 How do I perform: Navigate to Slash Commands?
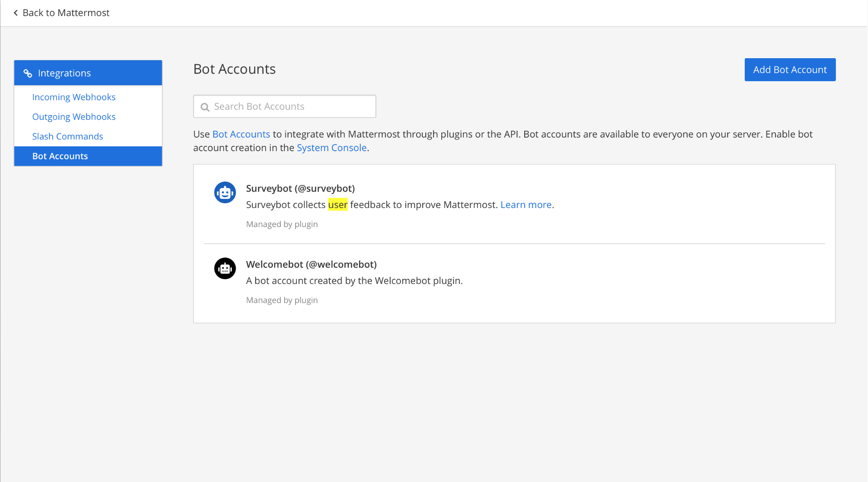(x=67, y=136)
